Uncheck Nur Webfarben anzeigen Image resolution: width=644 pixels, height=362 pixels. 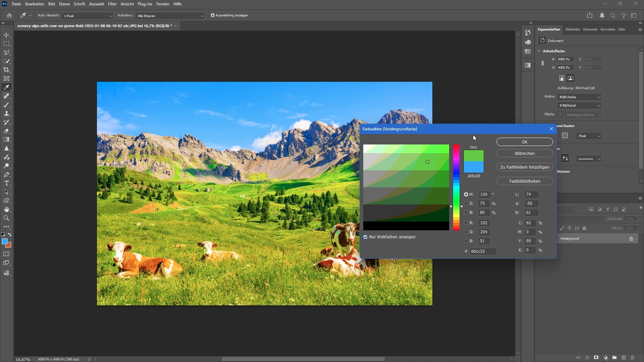tap(366, 237)
